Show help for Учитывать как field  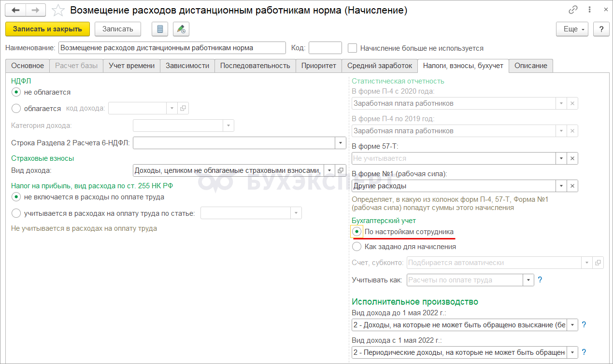540,280
